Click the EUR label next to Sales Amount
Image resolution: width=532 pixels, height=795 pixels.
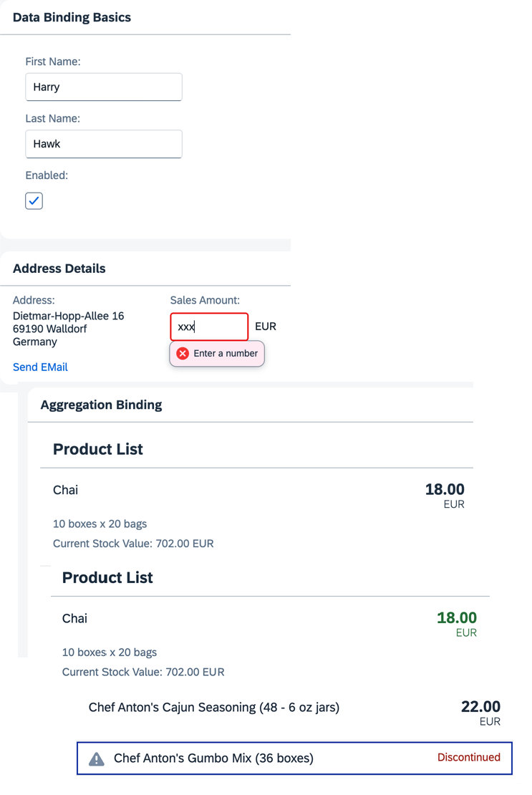pyautogui.click(x=266, y=327)
